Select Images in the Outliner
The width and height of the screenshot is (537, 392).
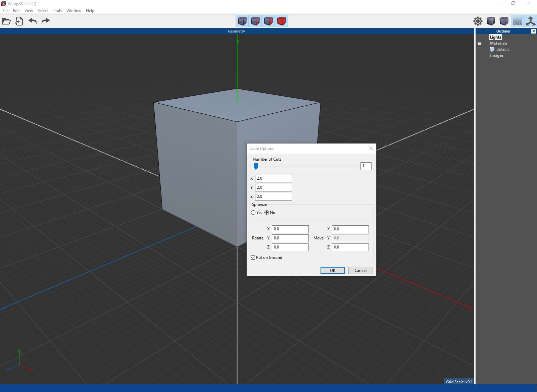(497, 55)
